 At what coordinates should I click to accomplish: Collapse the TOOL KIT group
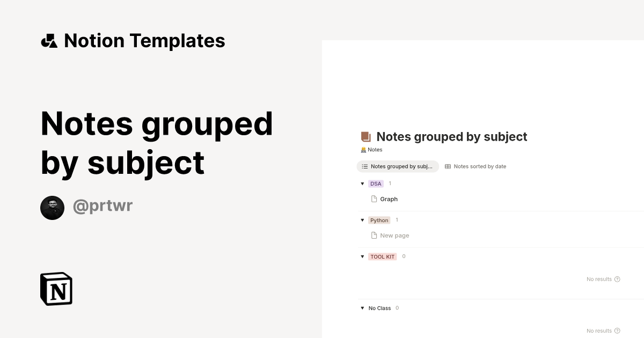[363, 256]
